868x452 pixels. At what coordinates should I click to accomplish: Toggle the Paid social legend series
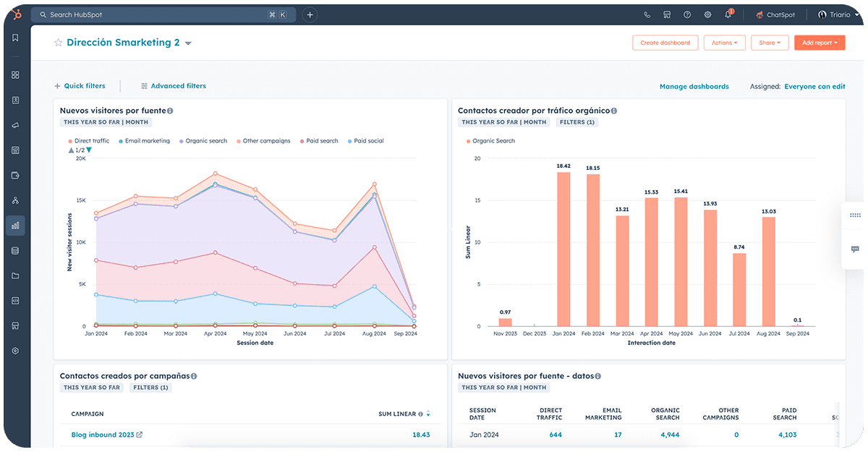[x=365, y=141]
